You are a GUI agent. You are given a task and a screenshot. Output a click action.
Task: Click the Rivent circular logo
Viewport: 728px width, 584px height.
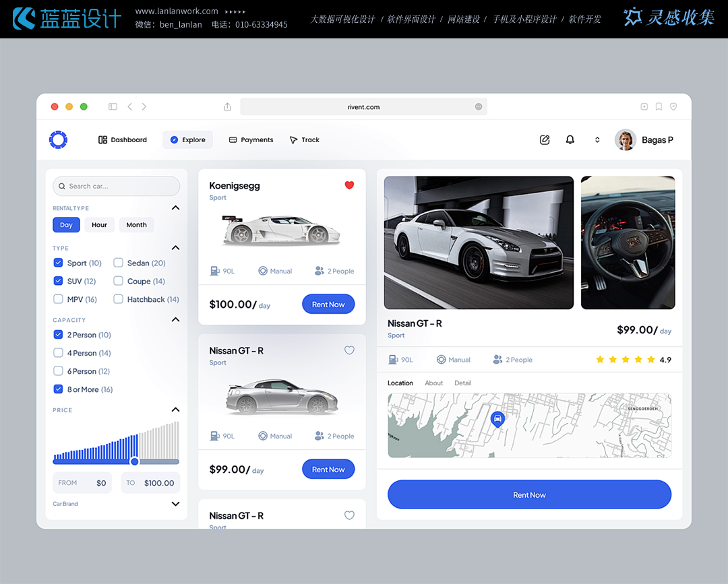pos(59,139)
